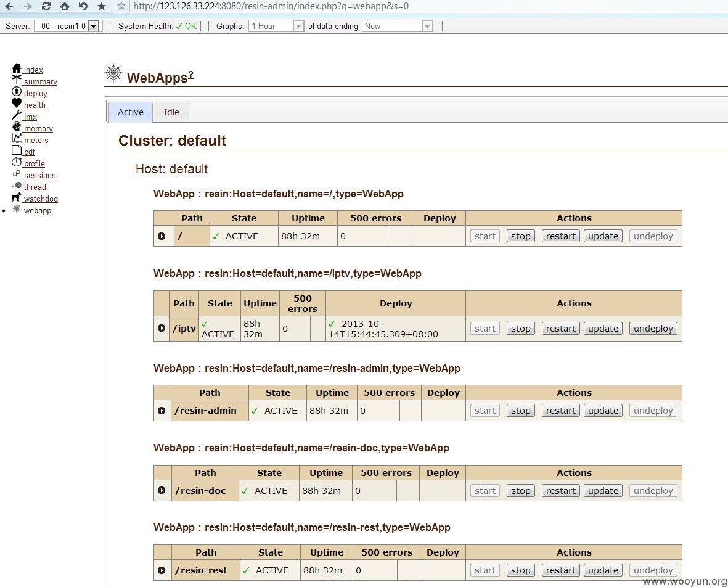The width and height of the screenshot is (728, 587).
Task: Restart the /resin-admin webapp
Action: [x=560, y=411]
